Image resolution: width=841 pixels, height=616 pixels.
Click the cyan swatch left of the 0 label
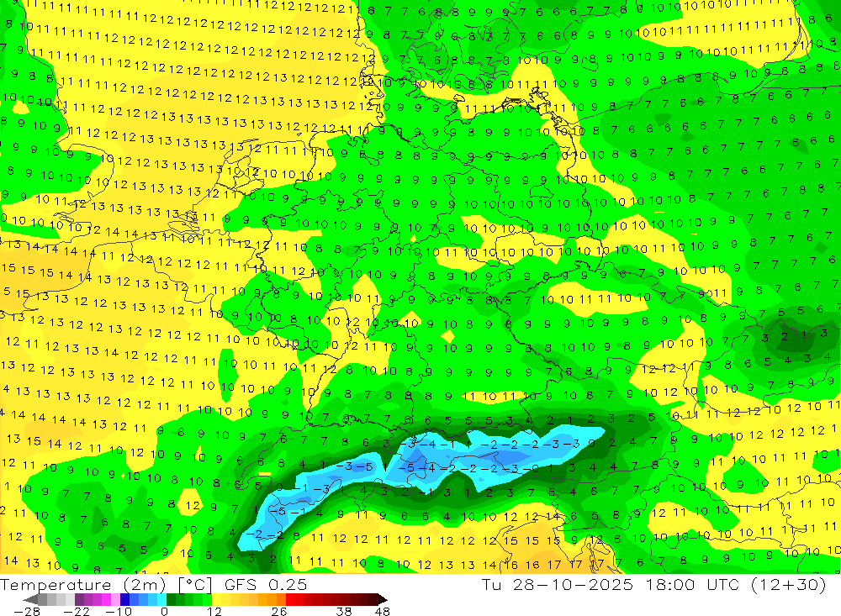(161, 599)
